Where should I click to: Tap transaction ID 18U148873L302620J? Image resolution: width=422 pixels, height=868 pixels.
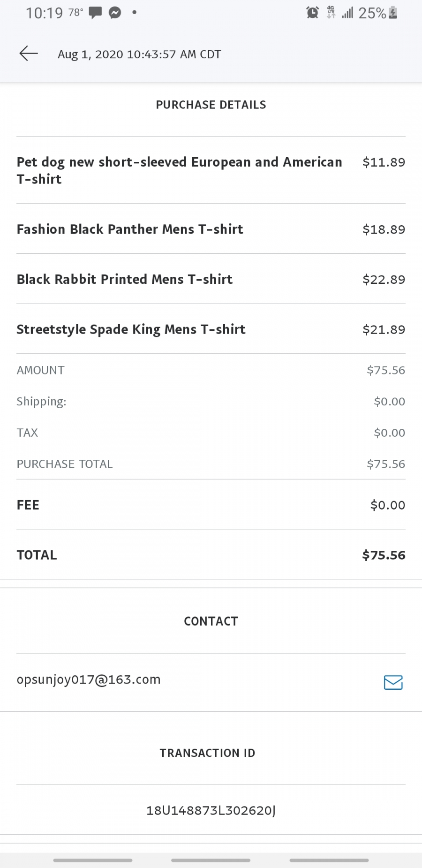(211, 810)
